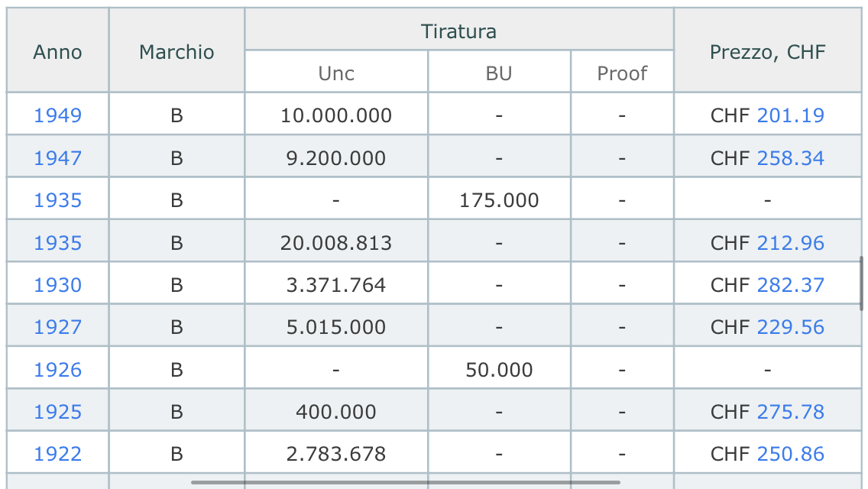The height and width of the screenshot is (489, 868).
Task: Open the 1922 year link
Action: pos(57,454)
